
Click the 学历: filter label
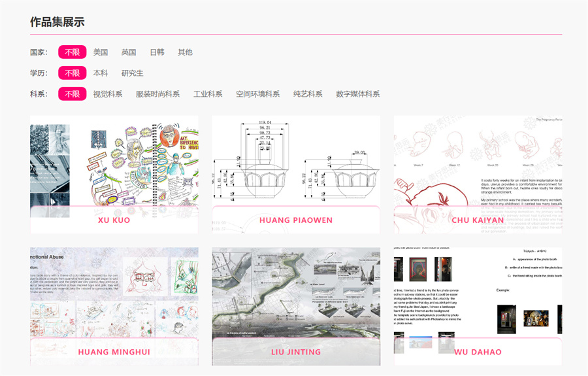39,73
